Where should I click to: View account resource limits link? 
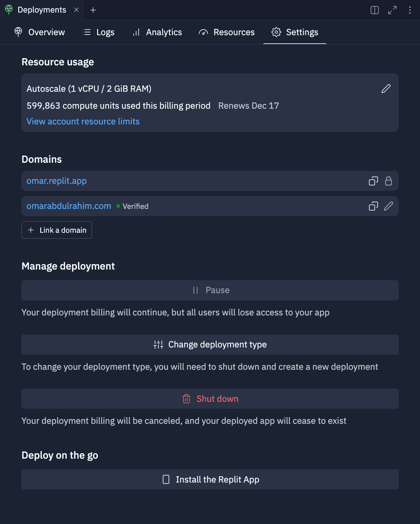(83, 122)
